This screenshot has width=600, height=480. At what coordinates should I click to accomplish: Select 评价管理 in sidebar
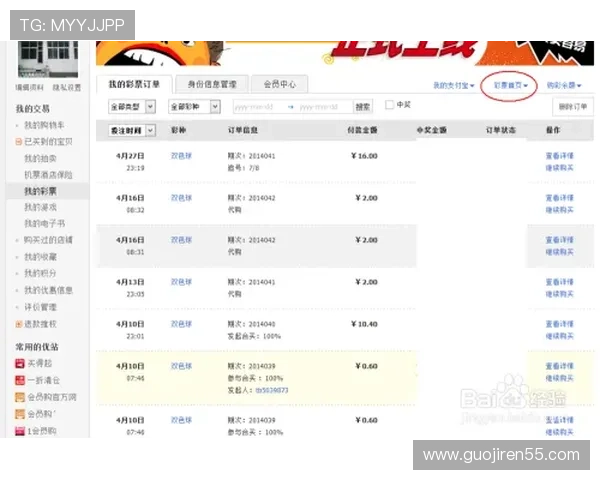coord(40,307)
